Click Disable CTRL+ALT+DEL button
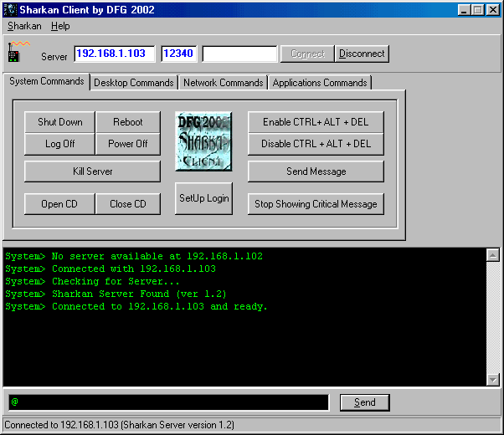 click(316, 144)
